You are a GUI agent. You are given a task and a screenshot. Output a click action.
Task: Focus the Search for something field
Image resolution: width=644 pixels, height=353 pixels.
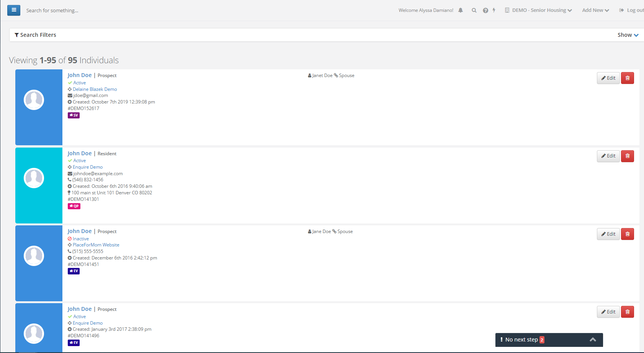tap(52, 10)
